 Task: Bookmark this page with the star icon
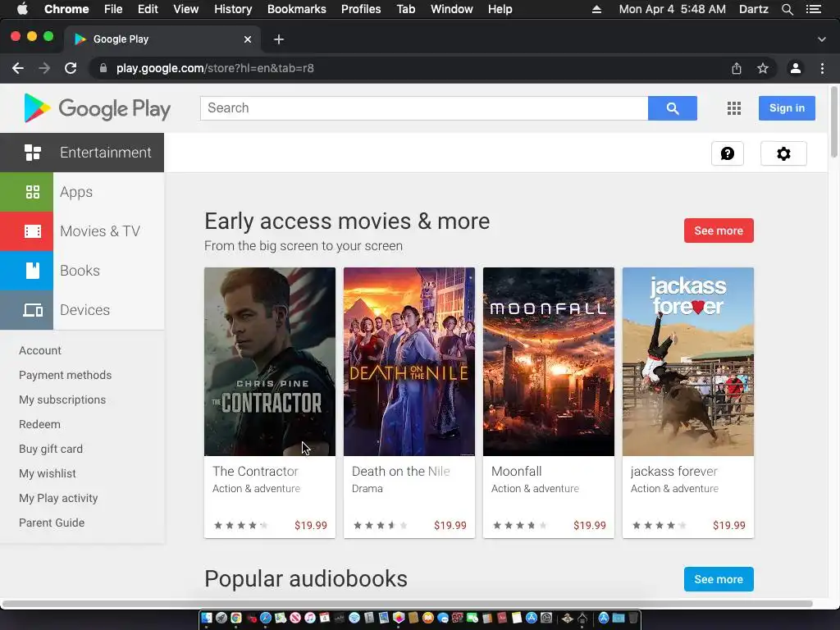coord(763,68)
